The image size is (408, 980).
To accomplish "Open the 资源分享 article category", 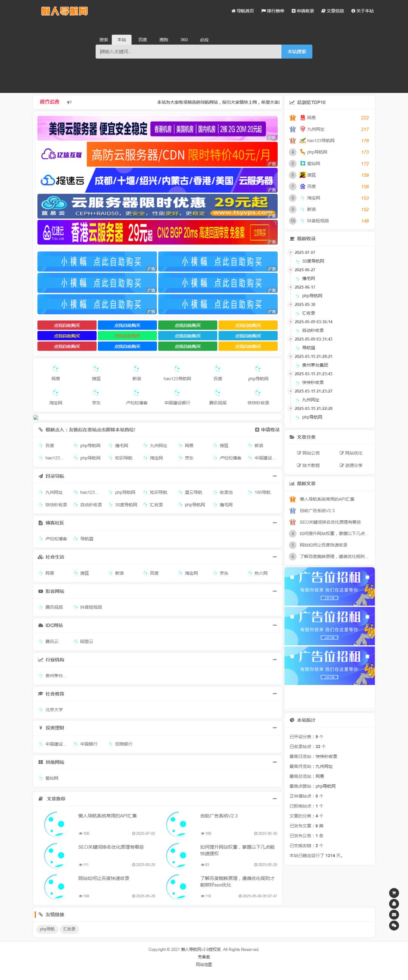I will point(351,466).
